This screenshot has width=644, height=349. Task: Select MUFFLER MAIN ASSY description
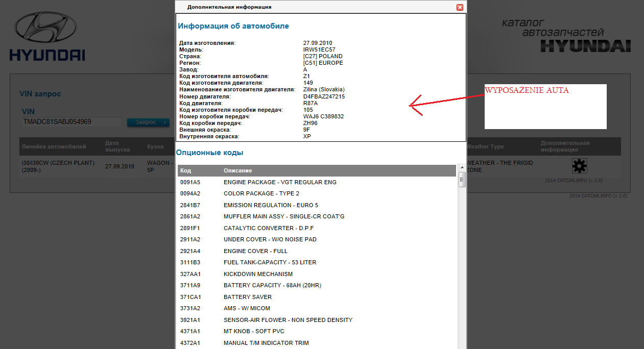(x=284, y=216)
